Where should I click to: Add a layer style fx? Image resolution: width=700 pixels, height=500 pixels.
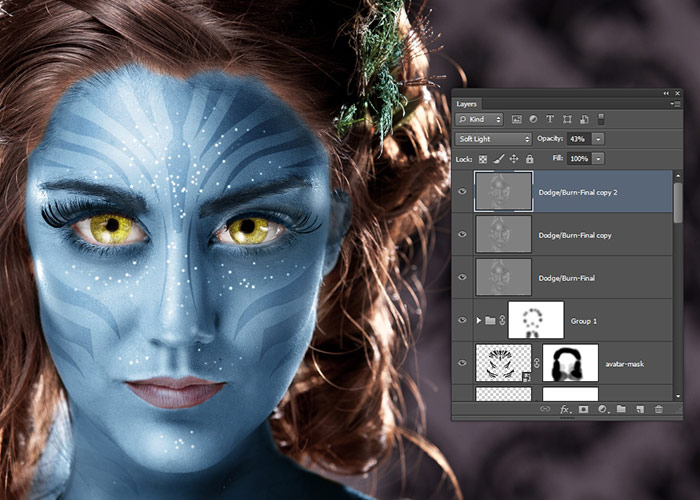pyautogui.click(x=565, y=409)
